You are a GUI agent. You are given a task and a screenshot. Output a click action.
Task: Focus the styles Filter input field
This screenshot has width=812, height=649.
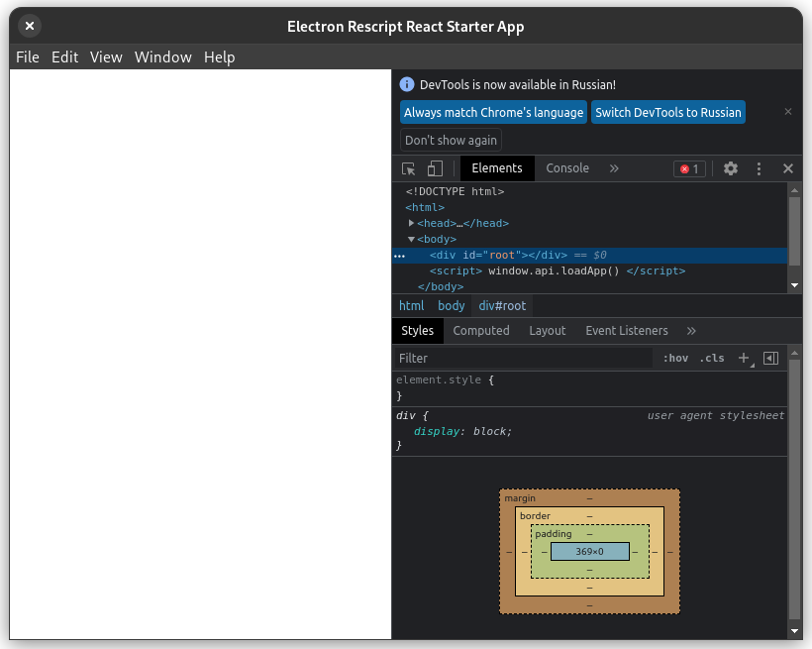[x=523, y=359]
